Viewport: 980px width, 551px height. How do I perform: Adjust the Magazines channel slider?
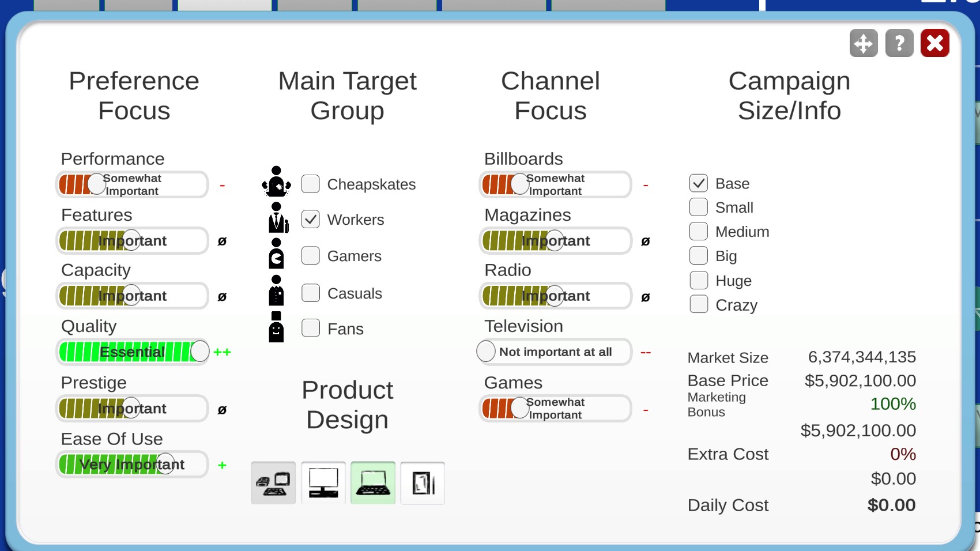(556, 240)
